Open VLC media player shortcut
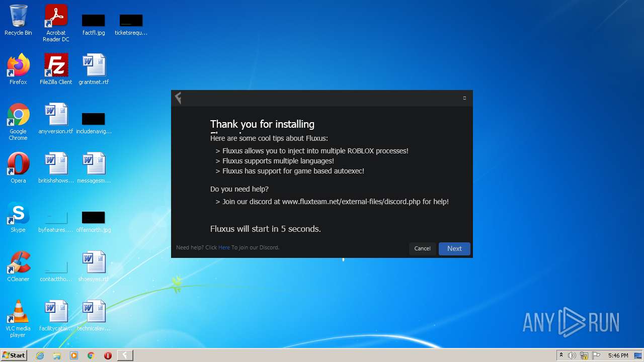 point(18,319)
